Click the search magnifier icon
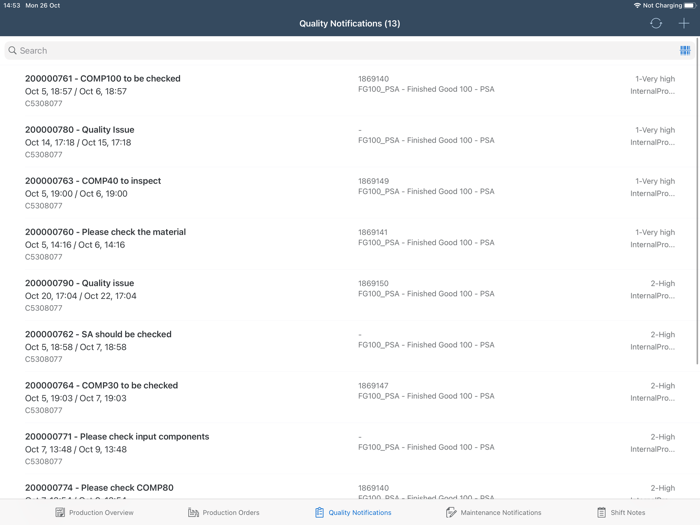This screenshot has width=700, height=525. [x=12, y=50]
